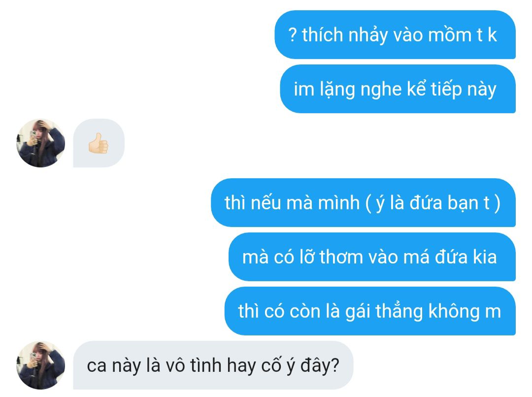
Task: Select the 'thì có còn là gái thẳng' message
Action: 370,311
